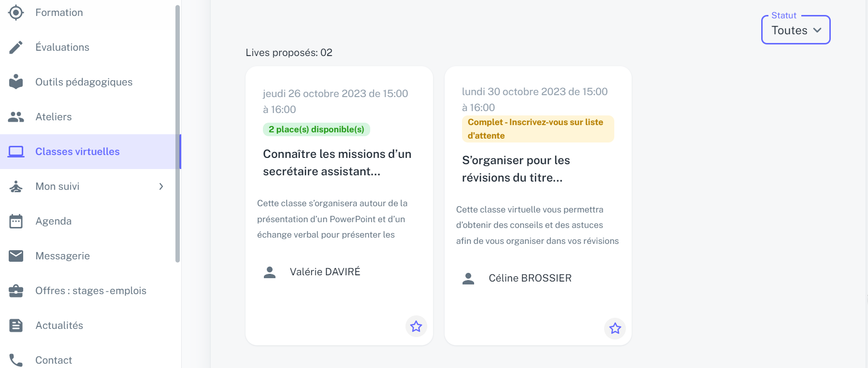Click the Contact phone icon

tap(16, 360)
